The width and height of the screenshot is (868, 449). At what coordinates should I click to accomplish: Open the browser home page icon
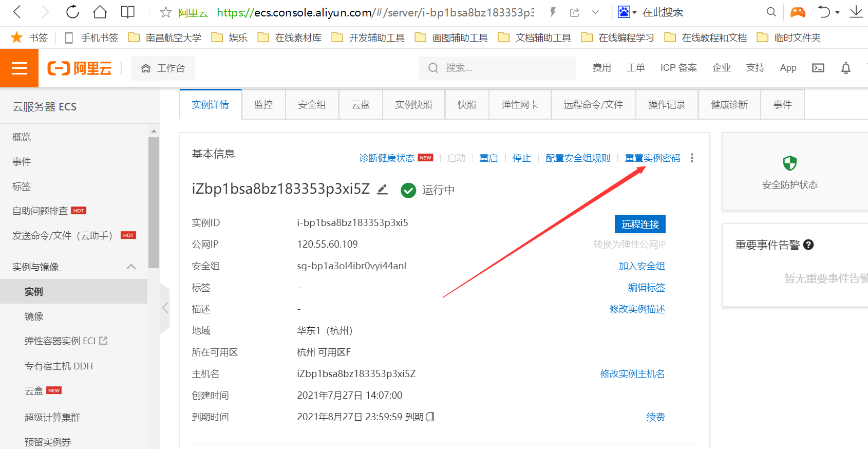[100, 12]
